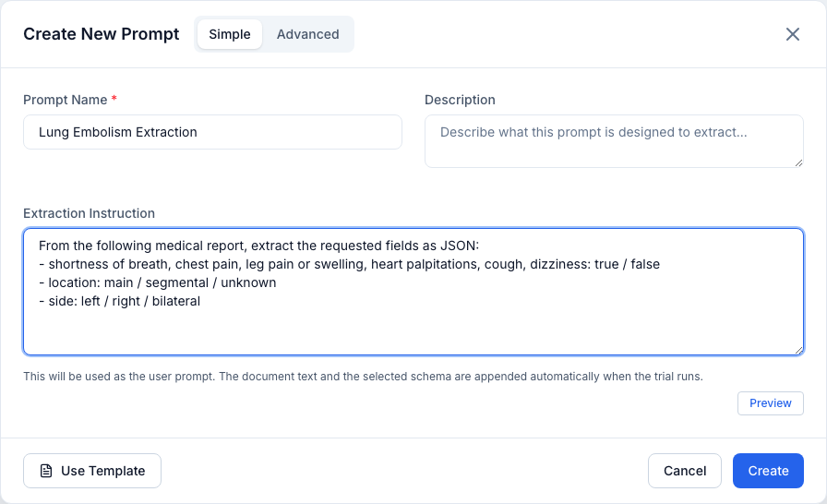Click the Description resize handle
Viewport: 827px width, 504px height.
tap(798, 162)
